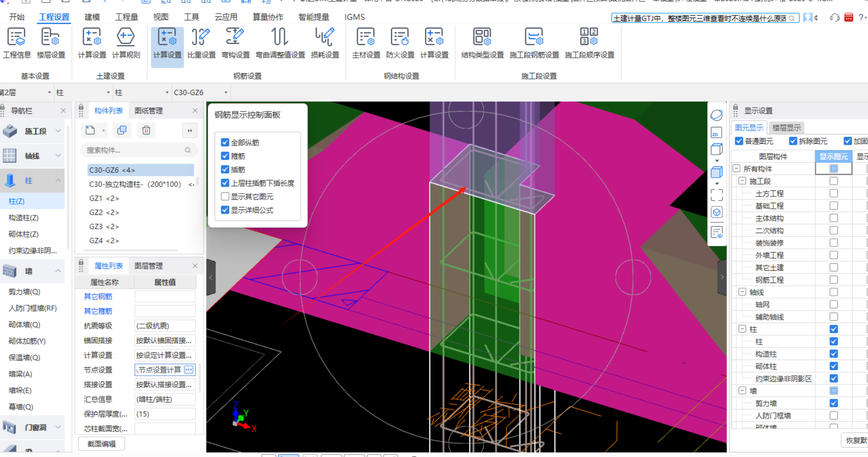This screenshot has height=457, width=868.
Task: Toggle 插筋 checkbox
Action: [x=225, y=169]
